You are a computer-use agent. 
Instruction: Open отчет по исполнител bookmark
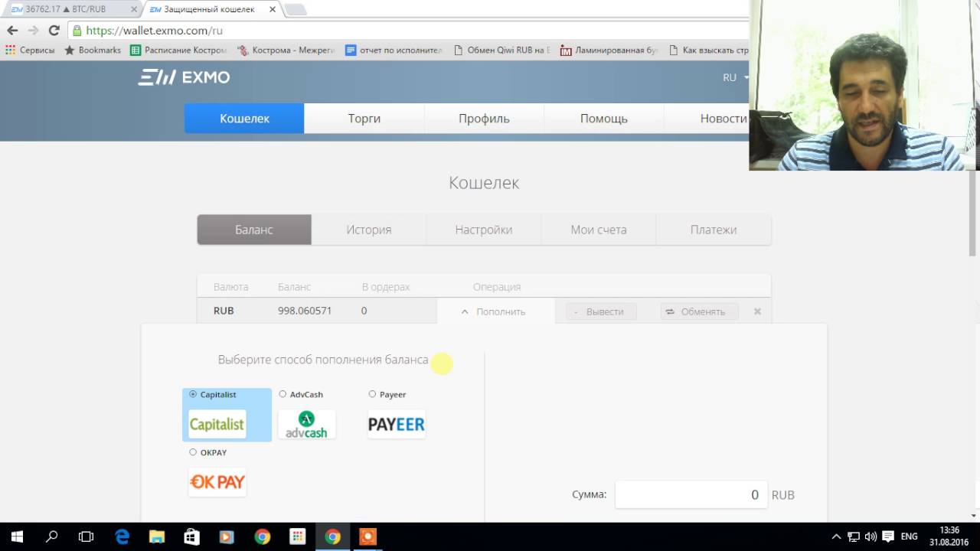tap(394, 50)
